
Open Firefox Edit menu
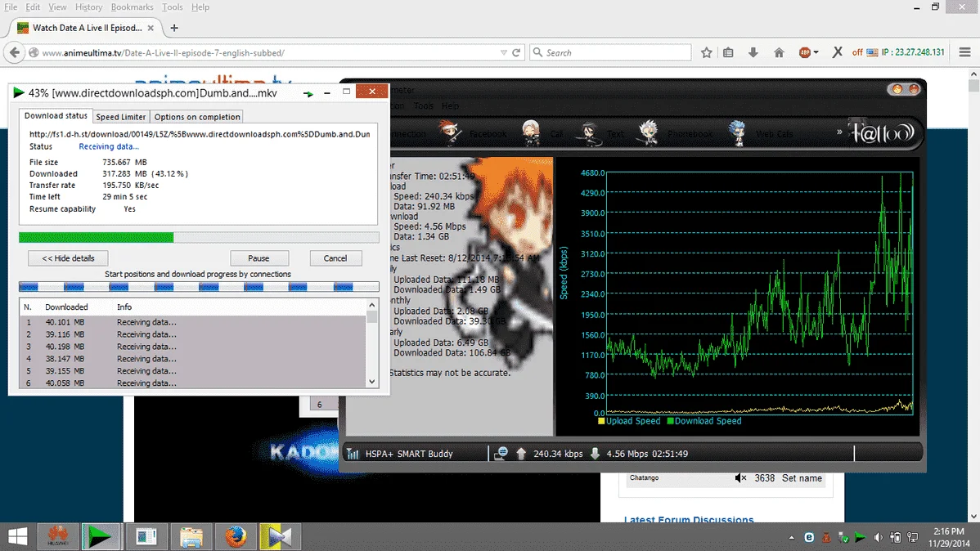(33, 7)
